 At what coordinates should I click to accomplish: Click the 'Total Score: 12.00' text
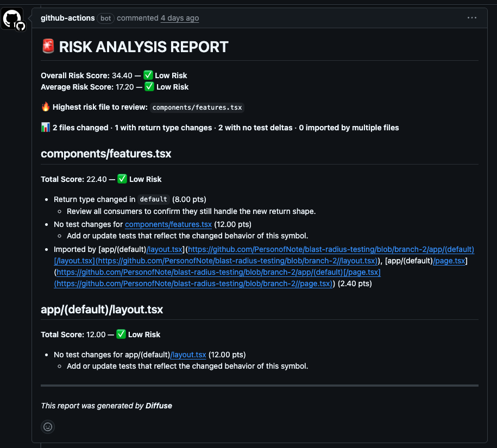[x=73, y=335]
